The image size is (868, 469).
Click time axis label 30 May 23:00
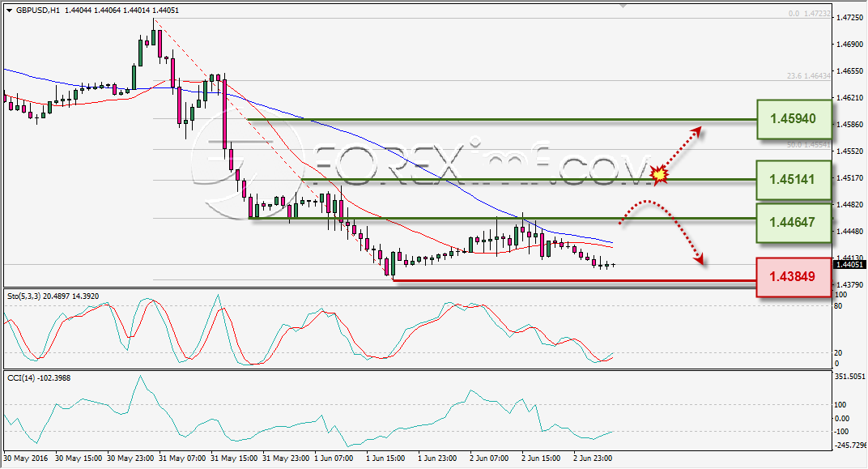pyautogui.click(x=130, y=458)
